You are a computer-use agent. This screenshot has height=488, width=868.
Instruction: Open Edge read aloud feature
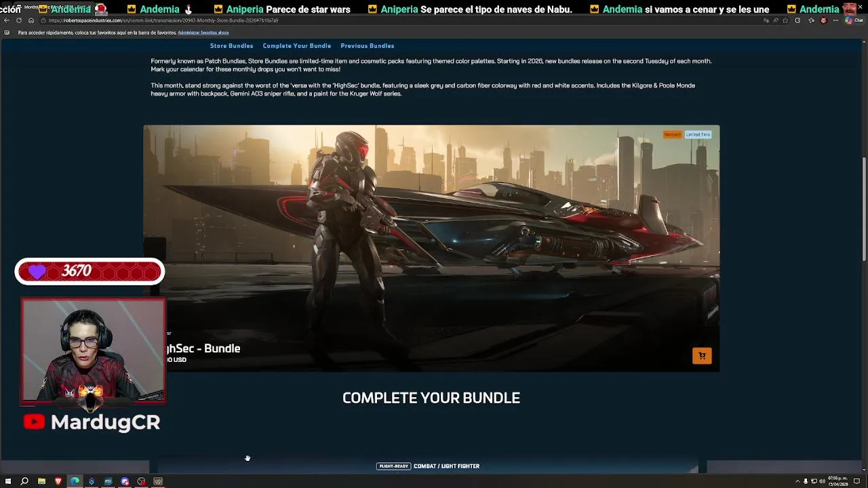(776, 20)
